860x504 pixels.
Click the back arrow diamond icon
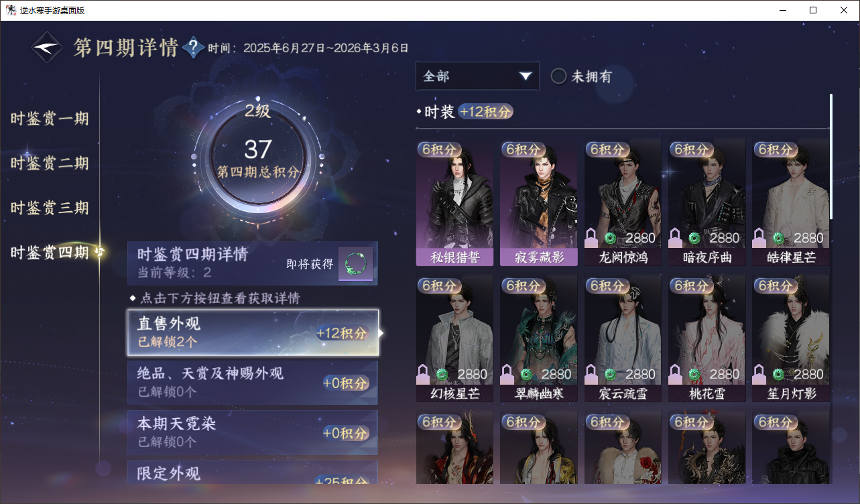(48, 48)
